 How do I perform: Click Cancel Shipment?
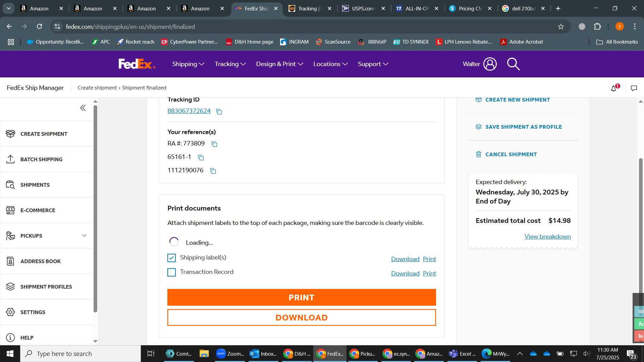pos(506,155)
